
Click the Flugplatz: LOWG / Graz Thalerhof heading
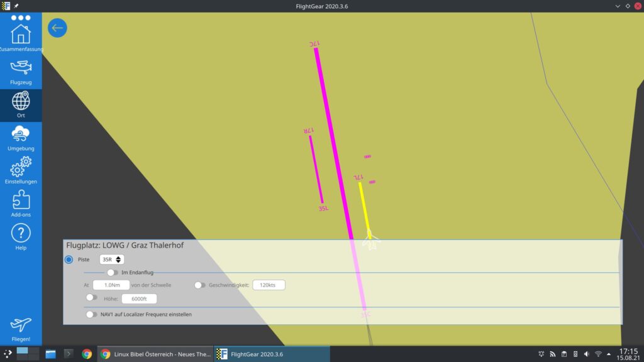pos(125,245)
